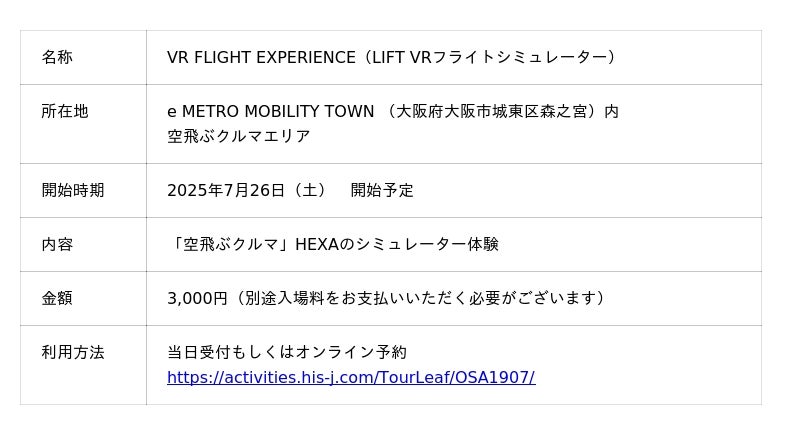The height and width of the screenshot is (435, 800).
Task: Click the 空飛ぶクルマエリア line
Action: tap(238, 136)
